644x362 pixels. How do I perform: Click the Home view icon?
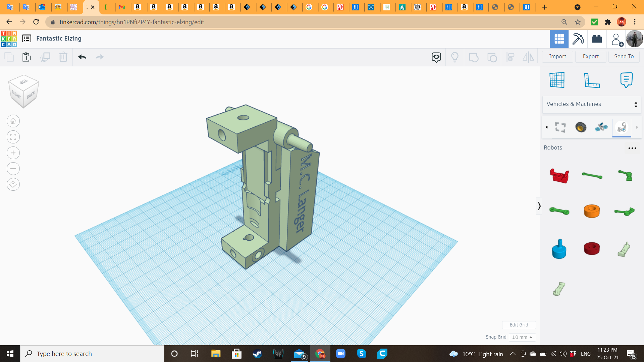[13, 121]
